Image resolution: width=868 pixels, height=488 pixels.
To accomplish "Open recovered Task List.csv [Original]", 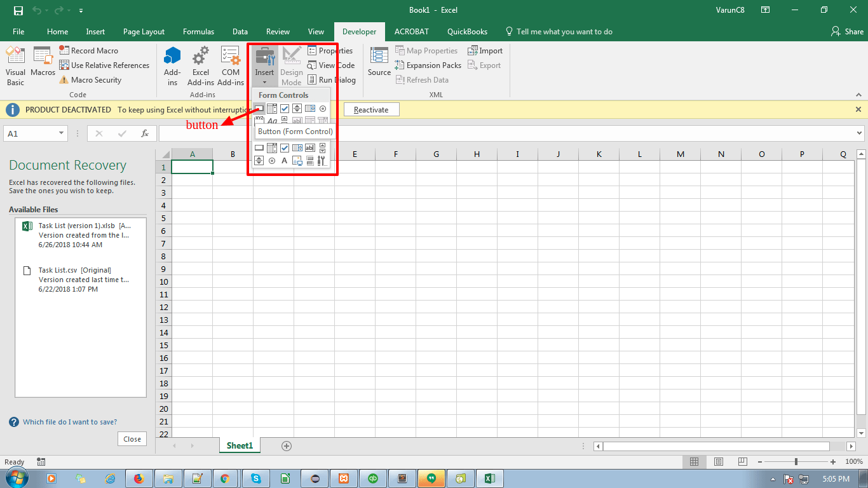I will (x=81, y=280).
